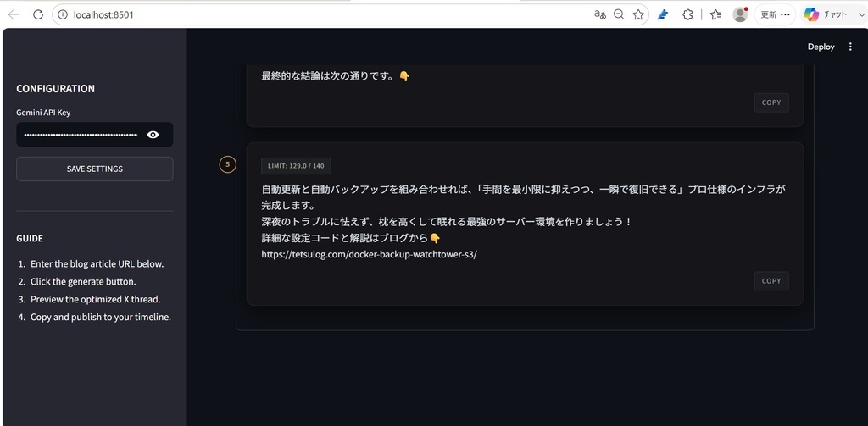
Task: Open the browser extensions puzzle icon
Action: pyautogui.click(x=687, y=15)
